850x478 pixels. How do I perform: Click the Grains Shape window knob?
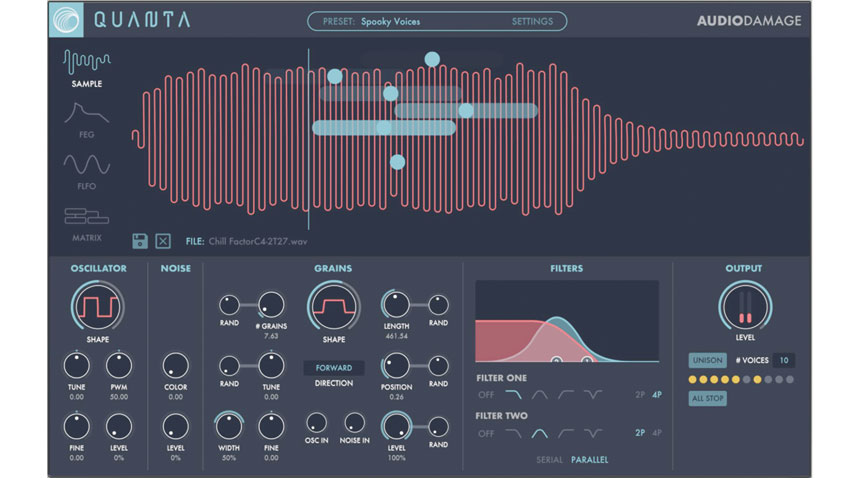[x=333, y=307]
